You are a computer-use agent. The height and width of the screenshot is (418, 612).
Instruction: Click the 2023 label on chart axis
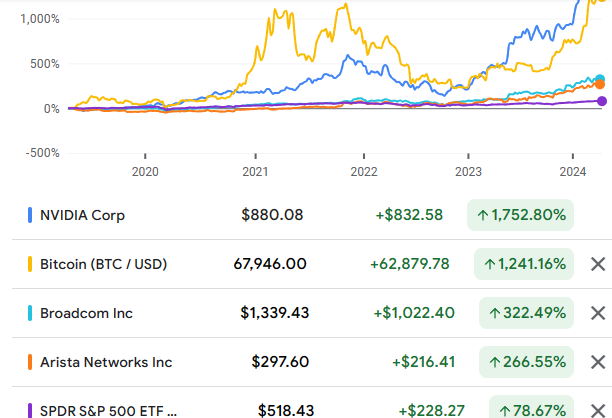468,172
